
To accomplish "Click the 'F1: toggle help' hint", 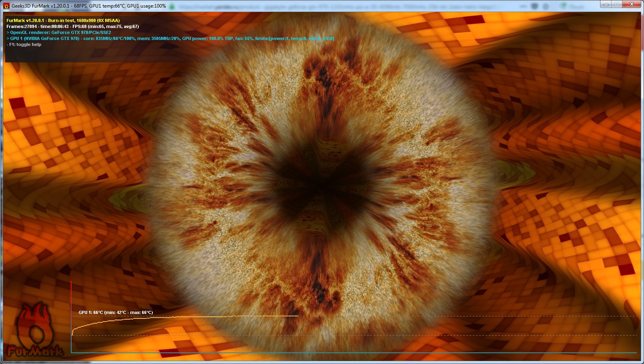I will point(24,44).
